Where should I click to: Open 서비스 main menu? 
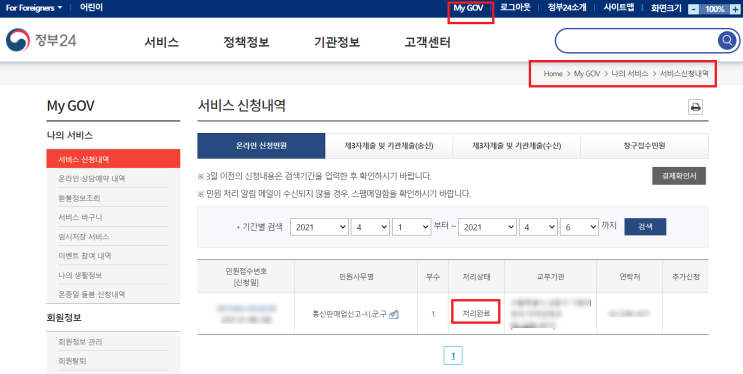(x=162, y=42)
